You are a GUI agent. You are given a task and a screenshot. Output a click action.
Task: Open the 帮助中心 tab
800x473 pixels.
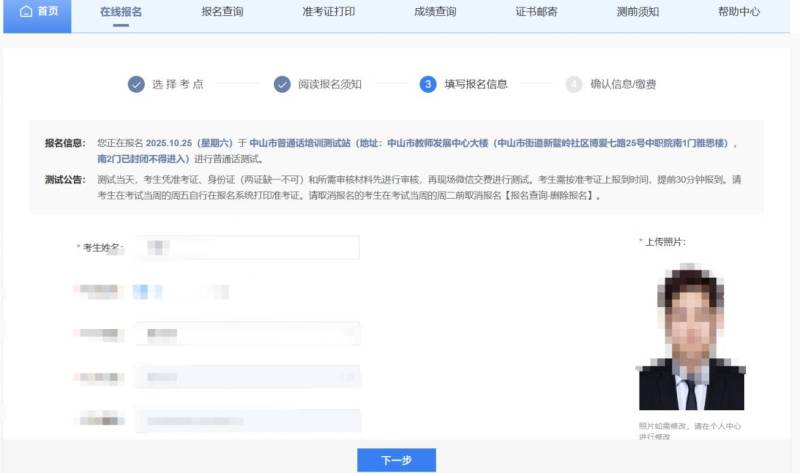[x=738, y=13]
